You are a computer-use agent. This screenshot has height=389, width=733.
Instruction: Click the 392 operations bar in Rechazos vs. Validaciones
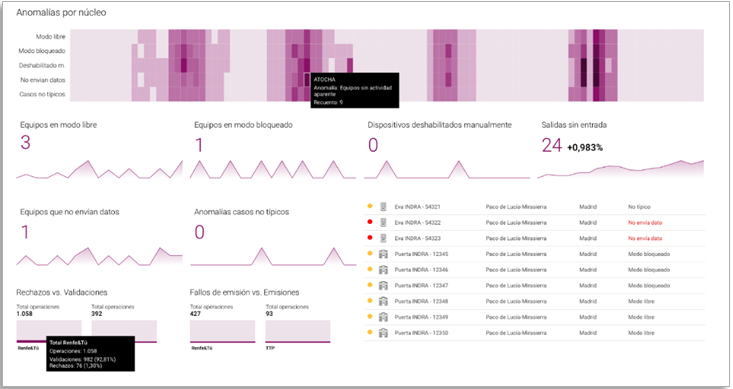pos(124,331)
